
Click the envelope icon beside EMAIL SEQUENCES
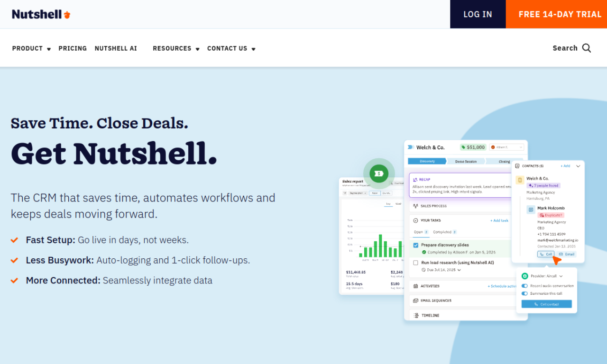tap(415, 300)
